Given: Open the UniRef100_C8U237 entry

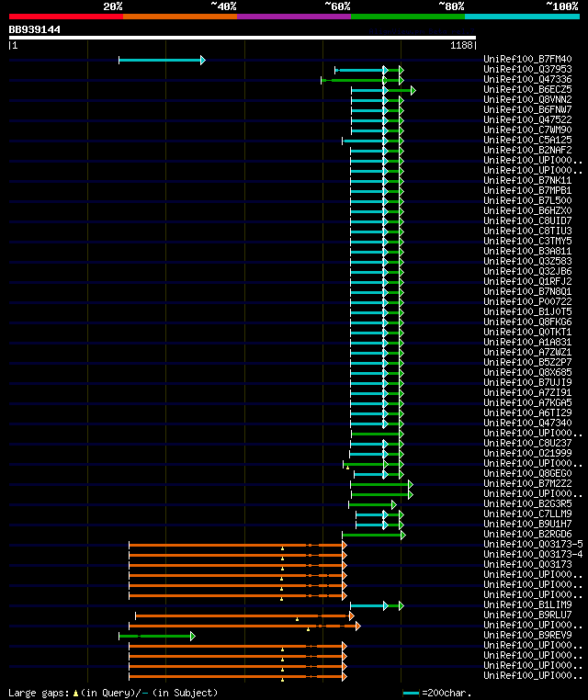Looking at the screenshot, I should click(527, 443).
